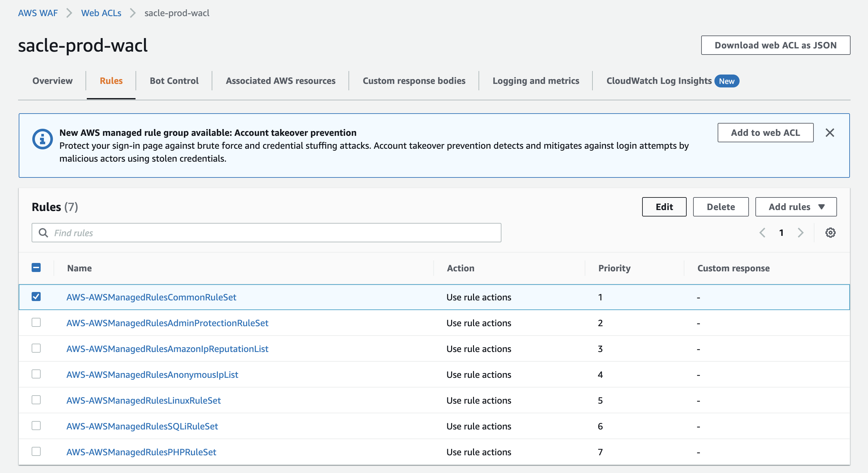Click Download web ACL as JSON

(x=775, y=45)
